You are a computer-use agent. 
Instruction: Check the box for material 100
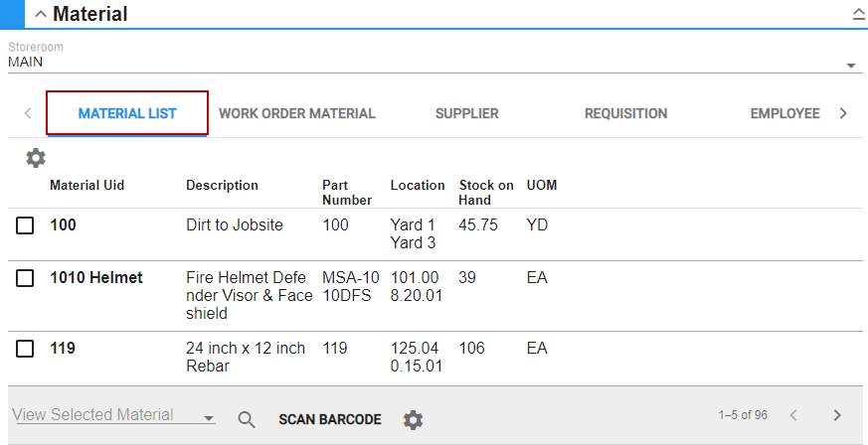[x=25, y=226]
